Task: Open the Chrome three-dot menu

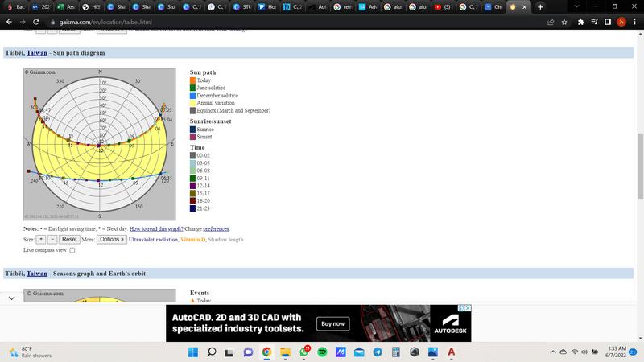Action: pyautogui.click(x=634, y=23)
